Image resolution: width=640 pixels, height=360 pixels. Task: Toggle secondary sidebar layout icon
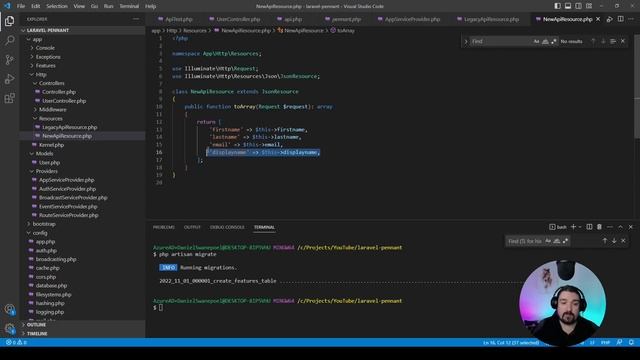(578, 6)
